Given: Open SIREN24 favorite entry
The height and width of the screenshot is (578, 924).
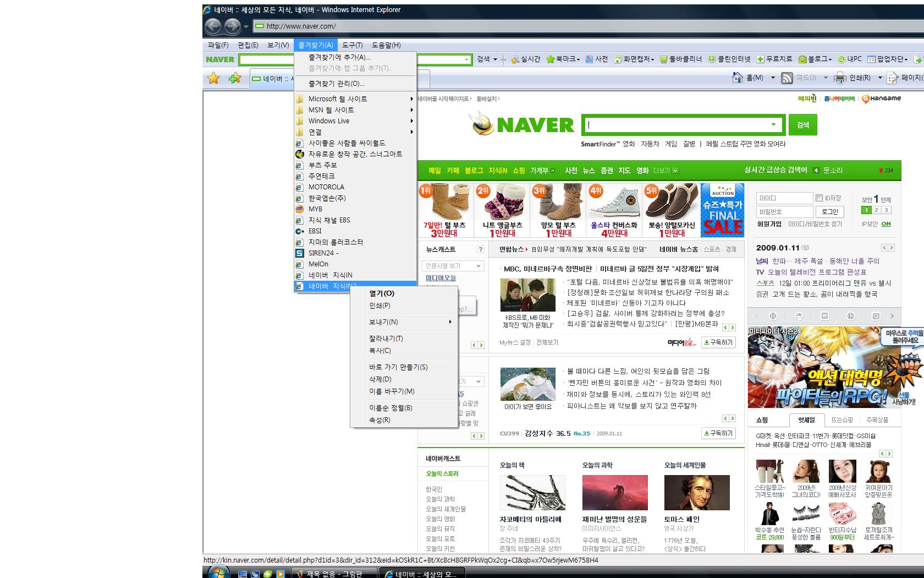Looking at the screenshot, I should [x=355, y=253].
